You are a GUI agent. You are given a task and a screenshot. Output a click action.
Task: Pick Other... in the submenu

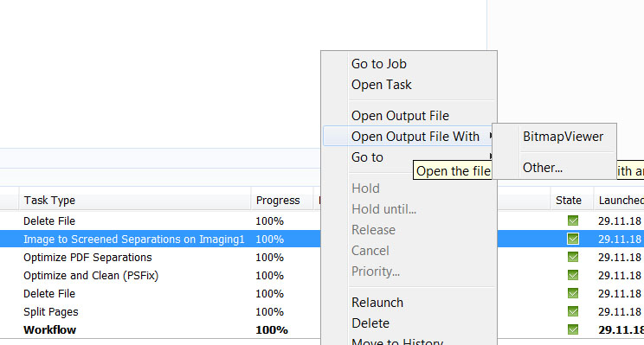[x=543, y=168]
